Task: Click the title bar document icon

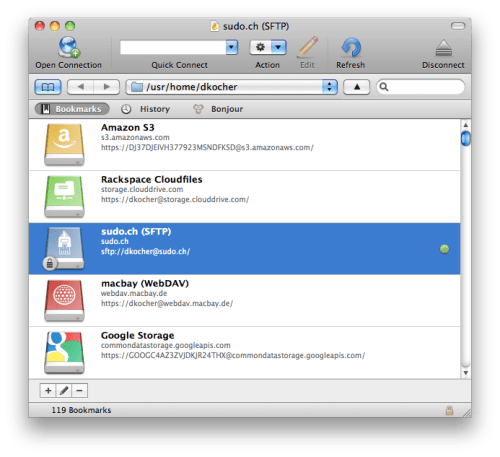Action: (215, 26)
